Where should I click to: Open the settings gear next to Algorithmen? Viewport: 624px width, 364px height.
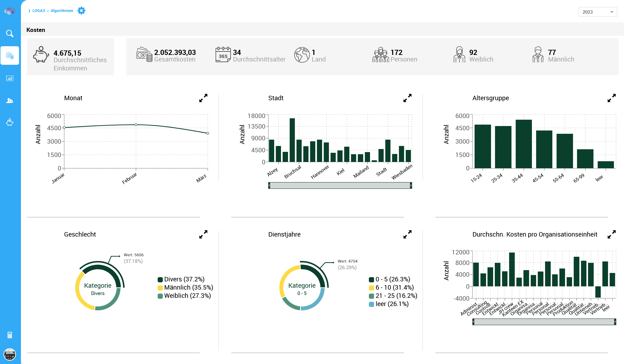pyautogui.click(x=81, y=11)
